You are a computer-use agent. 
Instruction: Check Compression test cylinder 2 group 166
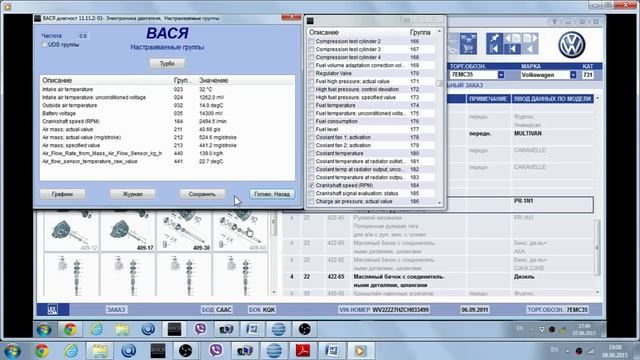coord(311,41)
